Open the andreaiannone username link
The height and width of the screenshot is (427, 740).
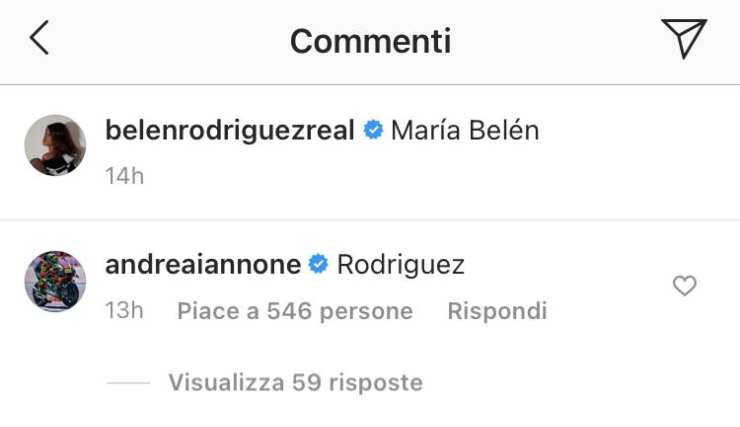(203, 265)
